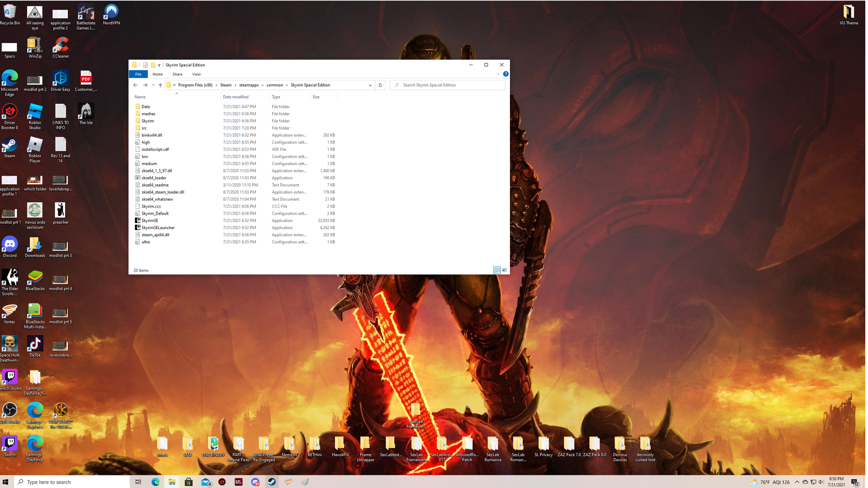Screen dimensions: 868x488
Task: Click the quick access Properties checkmark icon
Action: click(x=145, y=65)
